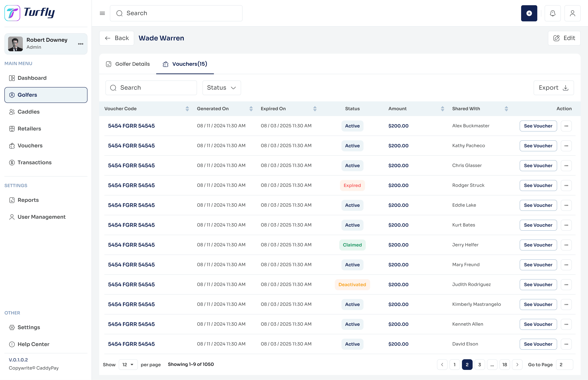Toggle the hamburger sidebar menu icon
The image size is (588, 380).
102,13
